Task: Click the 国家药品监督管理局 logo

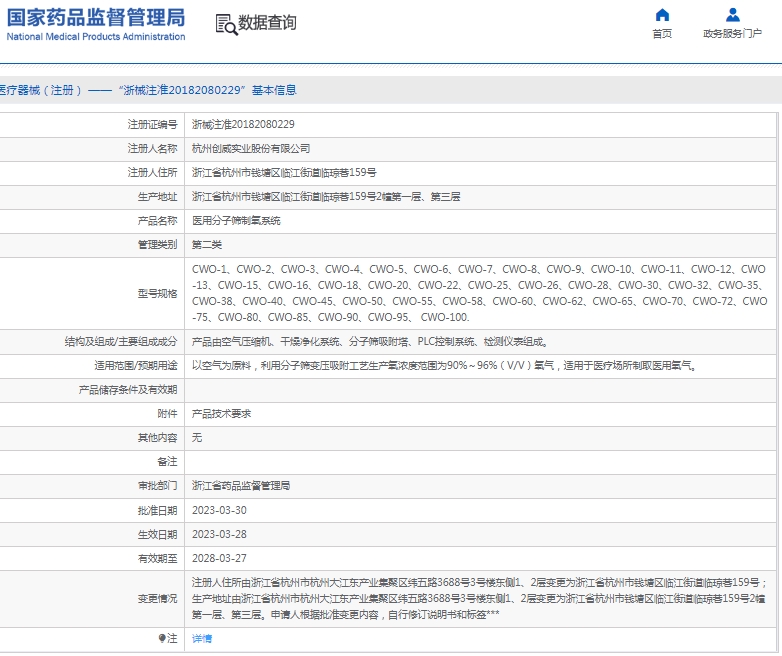Action: click(96, 17)
